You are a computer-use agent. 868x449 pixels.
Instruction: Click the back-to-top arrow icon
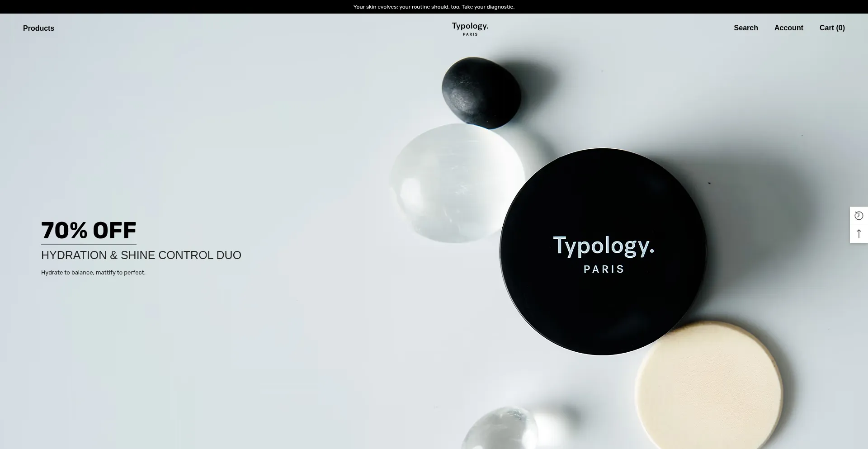pyautogui.click(x=859, y=234)
